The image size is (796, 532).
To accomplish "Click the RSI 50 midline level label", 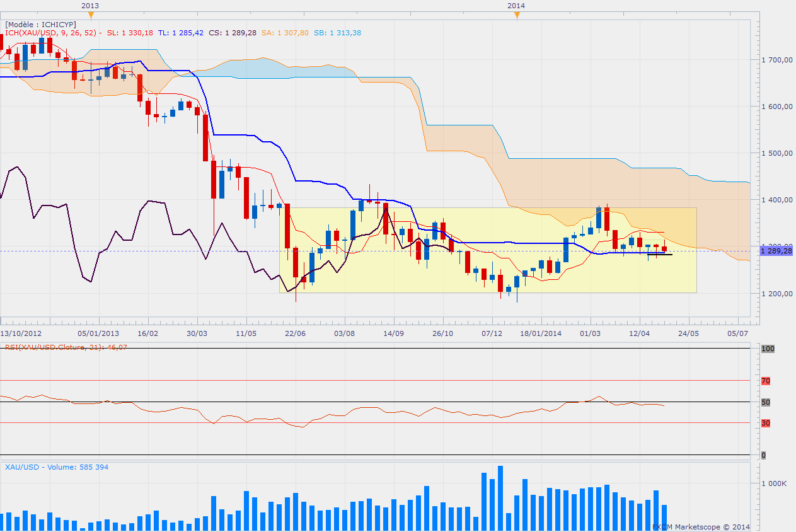I will (x=766, y=402).
